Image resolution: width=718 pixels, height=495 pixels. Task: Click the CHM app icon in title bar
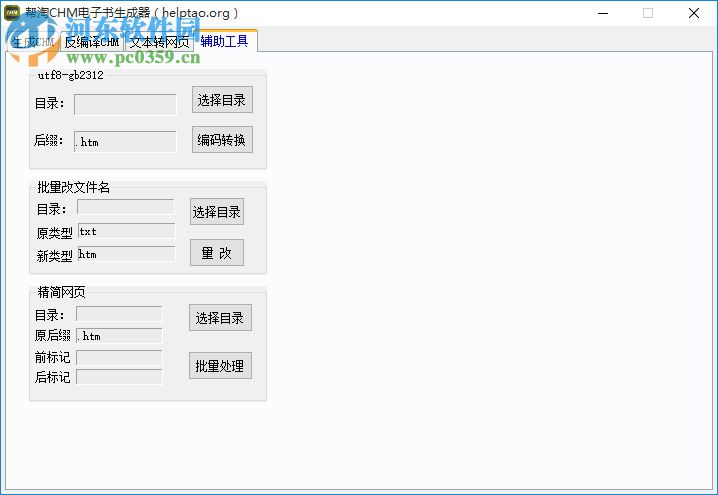click(x=12, y=12)
